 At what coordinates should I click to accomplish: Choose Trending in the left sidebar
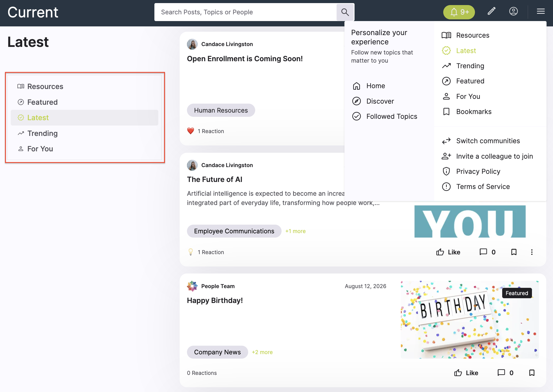pos(84,133)
